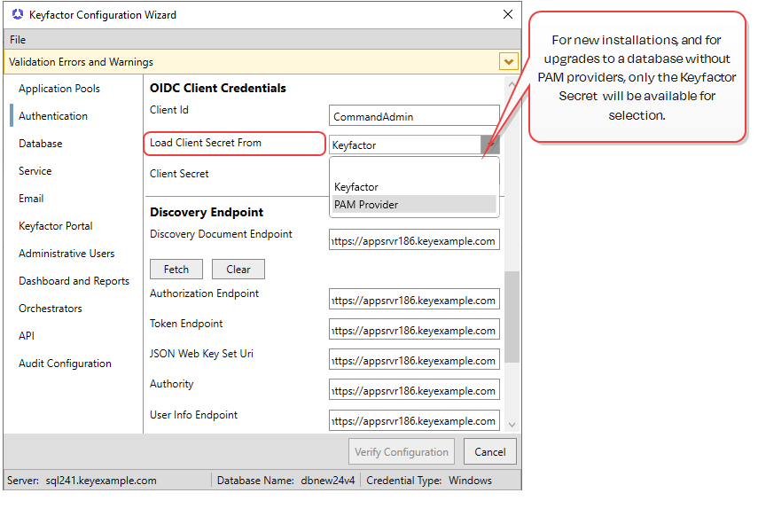758x532 pixels.
Task: Choose Keyfactor option in the dropdown list
Action: (356, 187)
